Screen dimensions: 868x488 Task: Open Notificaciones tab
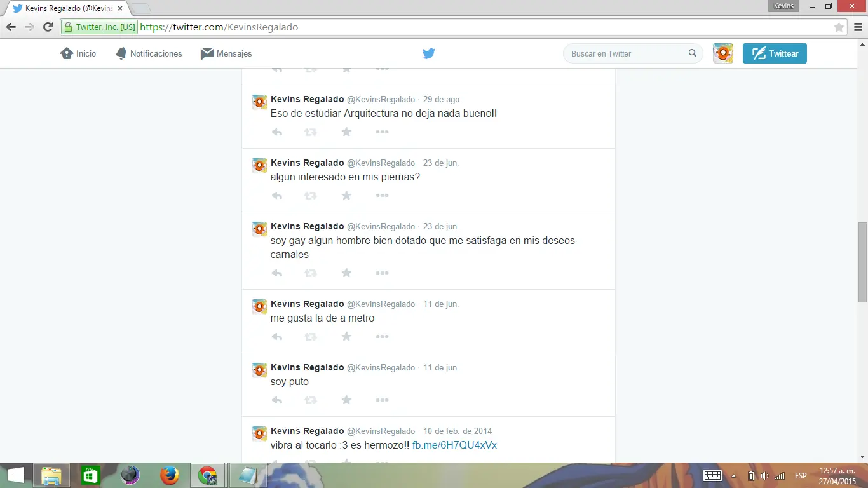coord(149,53)
